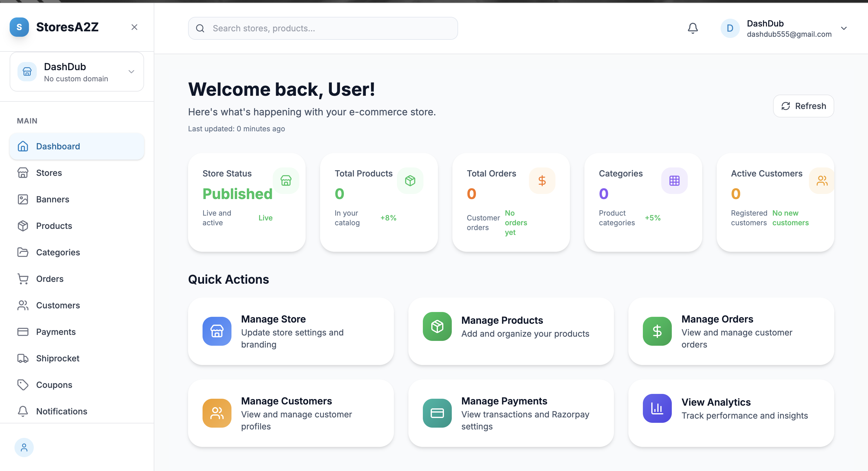Click the profile avatar at sidebar bottom

[24, 448]
